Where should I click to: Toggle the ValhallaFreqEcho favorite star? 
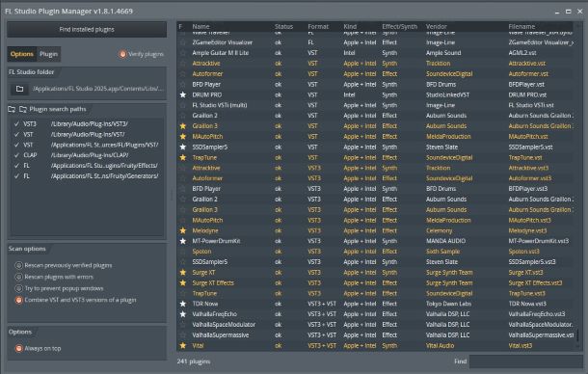[x=183, y=314]
